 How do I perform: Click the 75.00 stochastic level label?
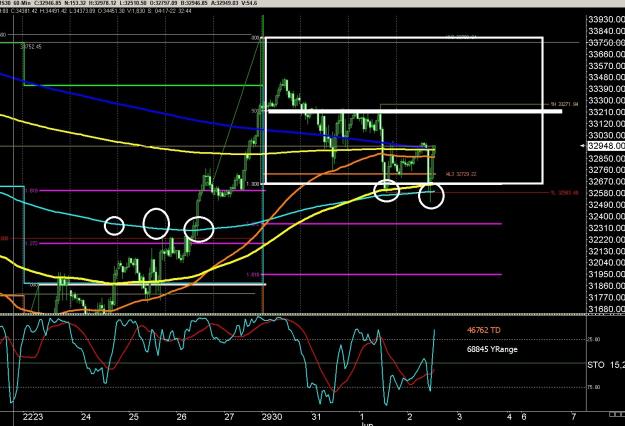coord(594,387)
